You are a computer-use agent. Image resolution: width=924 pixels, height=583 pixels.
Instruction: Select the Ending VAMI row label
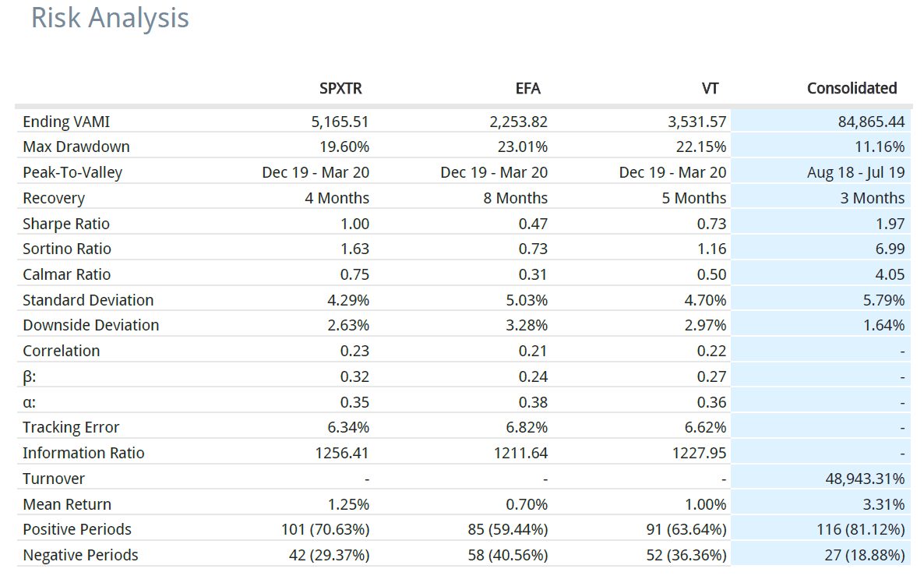point(66,122)
